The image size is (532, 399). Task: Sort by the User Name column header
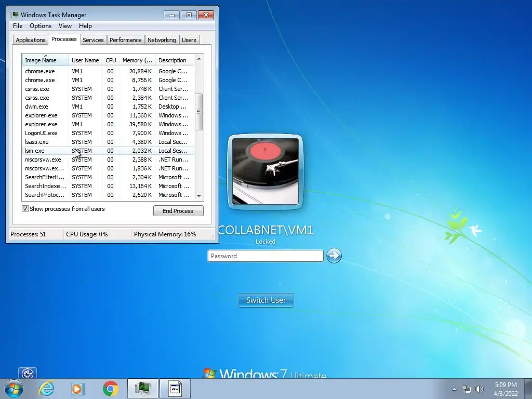pyautogui.click(x=85, y=60)
